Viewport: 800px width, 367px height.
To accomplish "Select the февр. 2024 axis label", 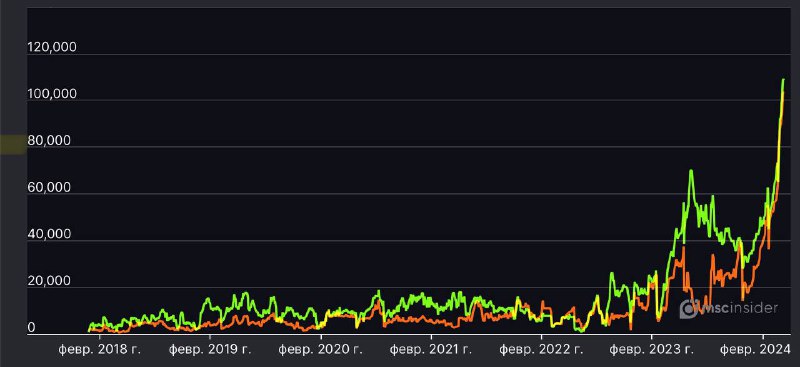I will [x=754, y=350].
